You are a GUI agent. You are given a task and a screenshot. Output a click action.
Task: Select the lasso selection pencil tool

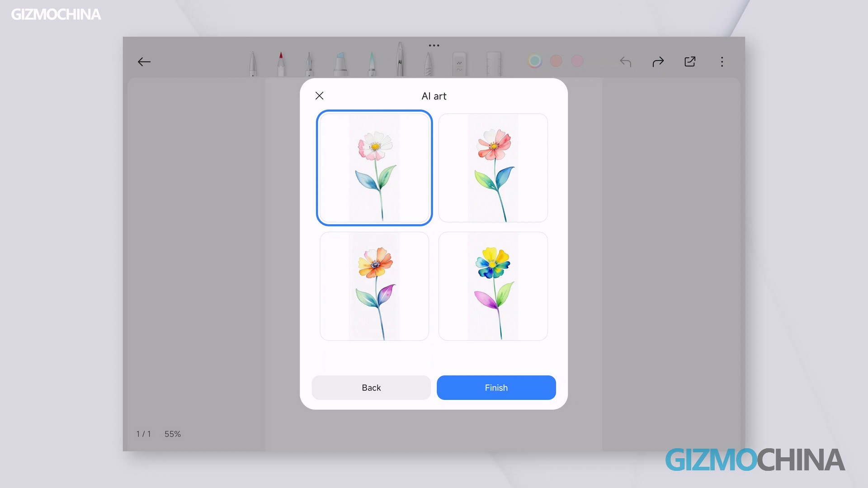tap(428, 64)
